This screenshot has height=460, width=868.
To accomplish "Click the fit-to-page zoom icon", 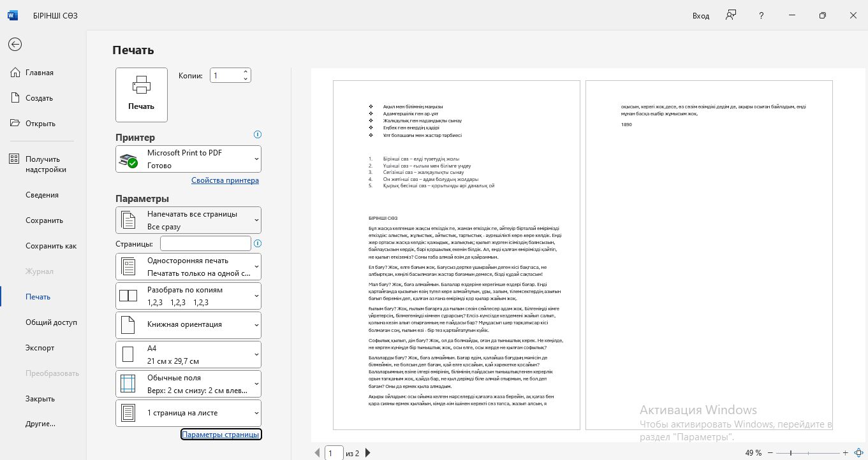I will pyautogui.click(x=858, y=453).
